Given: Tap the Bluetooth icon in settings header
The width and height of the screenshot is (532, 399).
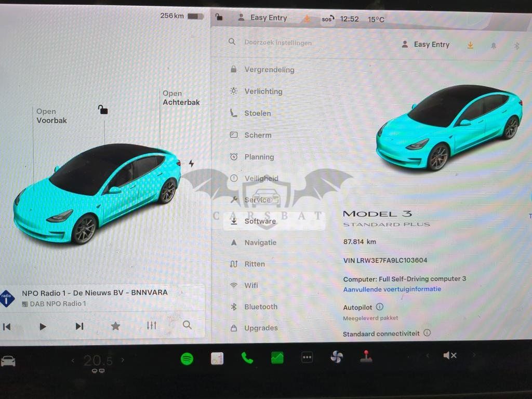Looking at the screenshot, I should point(517,46).
